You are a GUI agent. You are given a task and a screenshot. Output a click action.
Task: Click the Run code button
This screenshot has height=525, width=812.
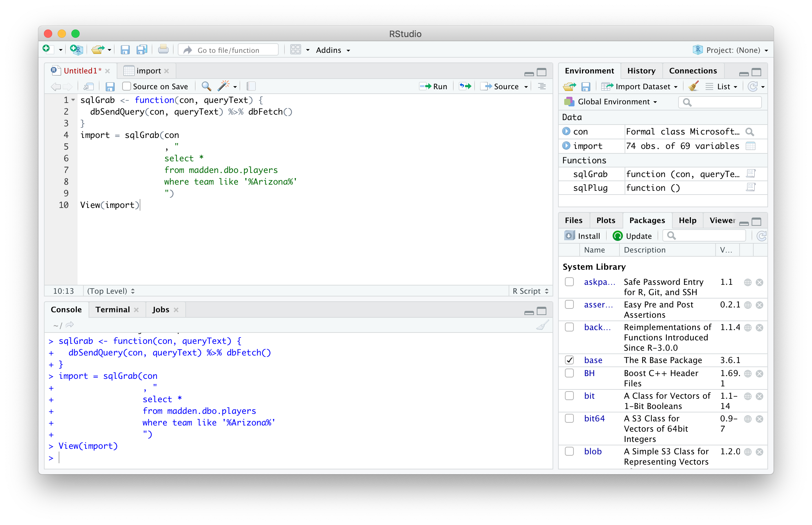433,86
